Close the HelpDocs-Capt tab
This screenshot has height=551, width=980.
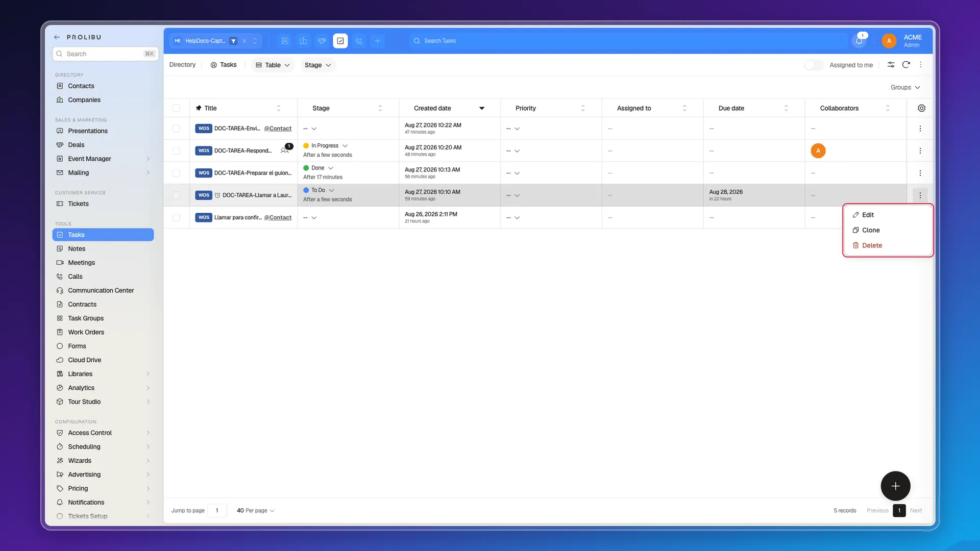pos(244,41)
